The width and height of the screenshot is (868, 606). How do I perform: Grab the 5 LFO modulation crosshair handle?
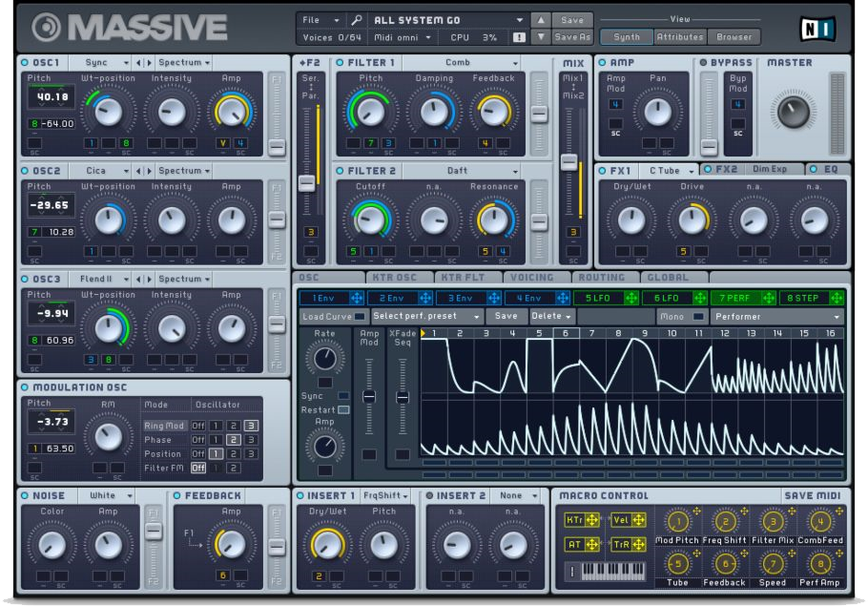tap(631, 298)
